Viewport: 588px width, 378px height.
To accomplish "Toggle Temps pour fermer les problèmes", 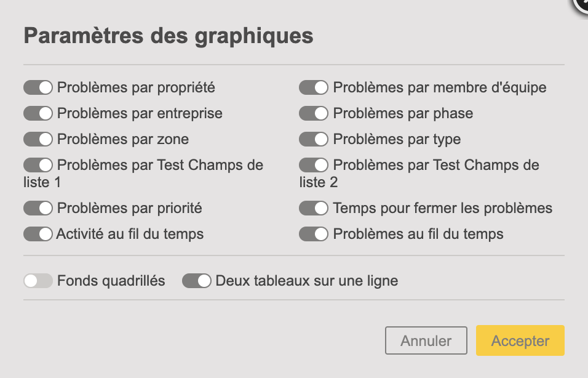I will [314, 208].
